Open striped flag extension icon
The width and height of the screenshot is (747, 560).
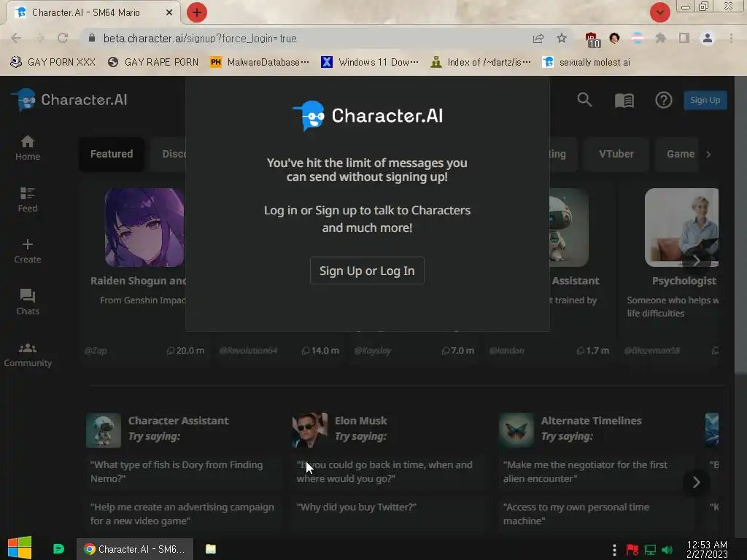pos(638,38)
